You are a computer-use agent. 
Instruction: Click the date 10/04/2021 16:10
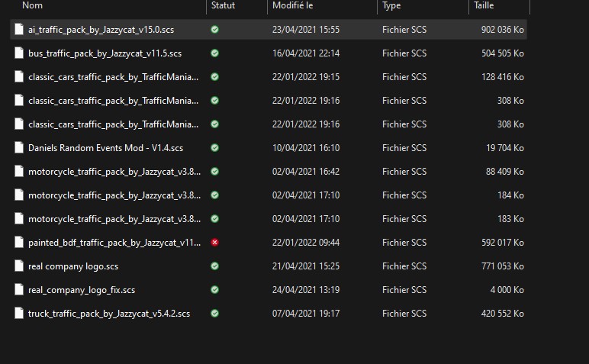[x=306, y=147]
